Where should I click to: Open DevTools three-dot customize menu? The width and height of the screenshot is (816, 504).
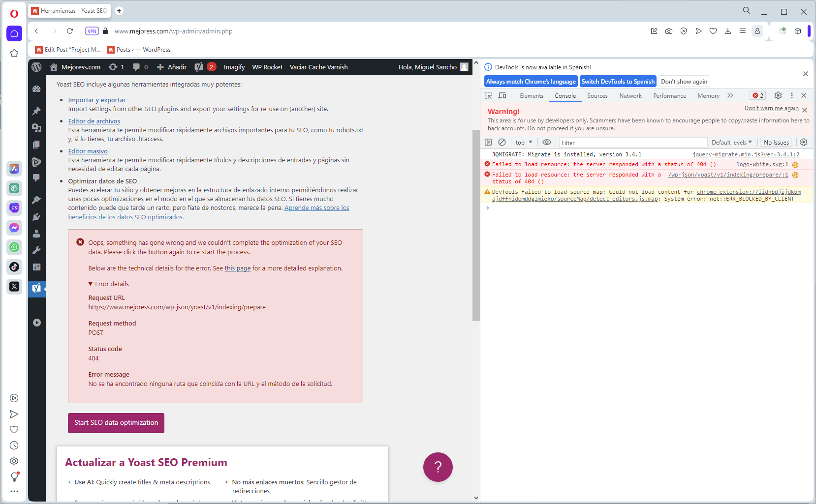click(792, 95)
